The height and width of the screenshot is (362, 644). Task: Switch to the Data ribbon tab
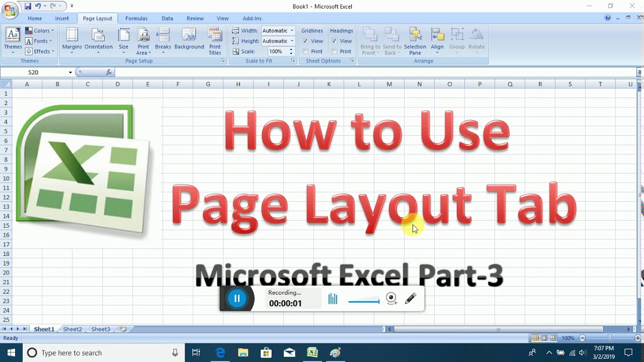(167, 19)
